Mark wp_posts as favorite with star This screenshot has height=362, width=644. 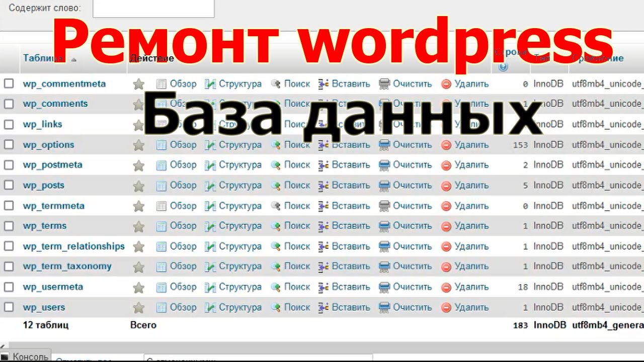[x=138, y=186]
